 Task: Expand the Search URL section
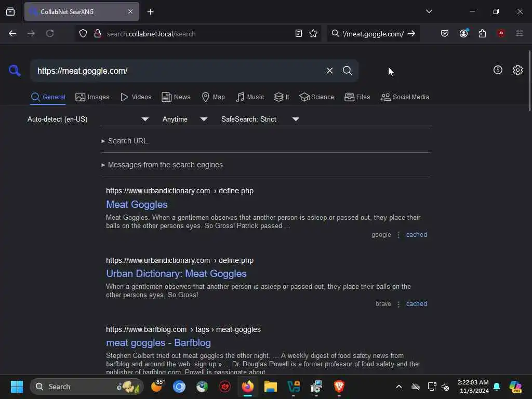click(x=125, y=141)
